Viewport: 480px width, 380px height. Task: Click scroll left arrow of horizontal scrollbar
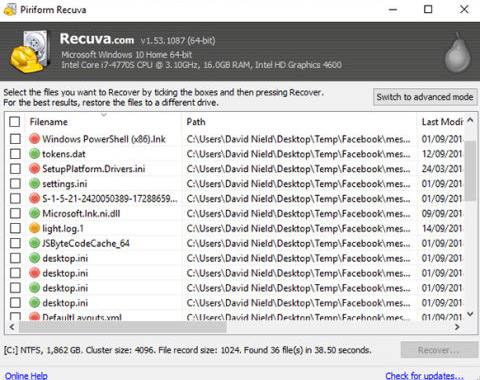[12, 327]
